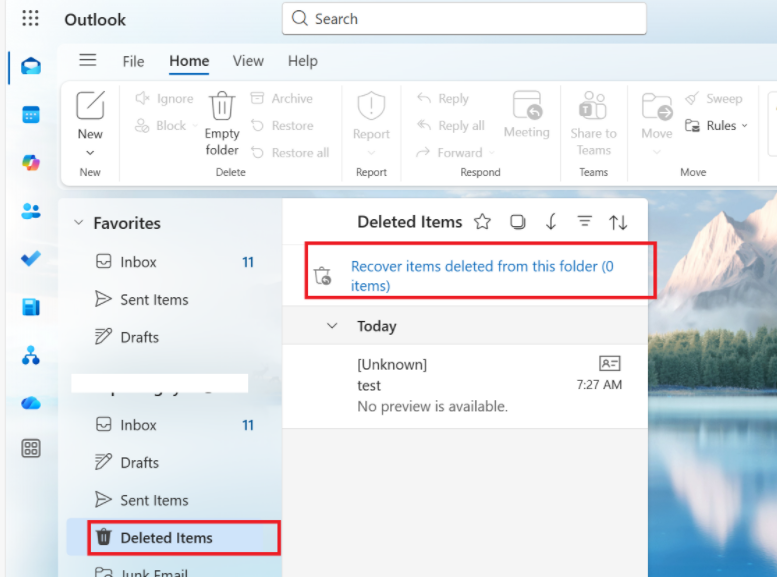Select the Home ribbon tab
Image resolution: width=777 pixels, height=577 pixels.
coord(189,61)
